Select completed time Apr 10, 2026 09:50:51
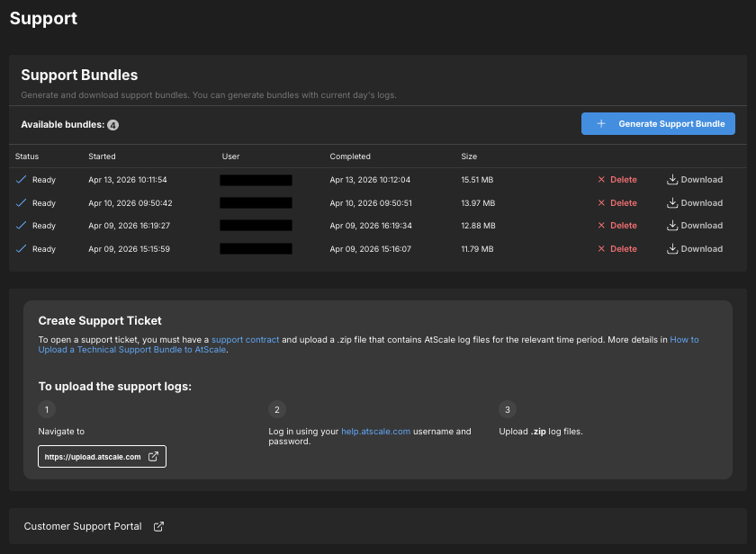 pyautogui.click(x=371, y=203)
